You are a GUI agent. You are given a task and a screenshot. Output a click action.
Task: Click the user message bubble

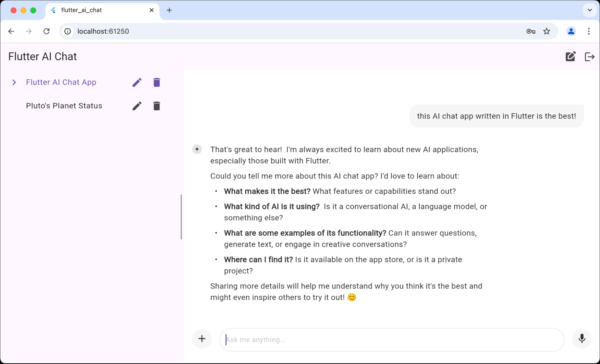tap(496, 116)
